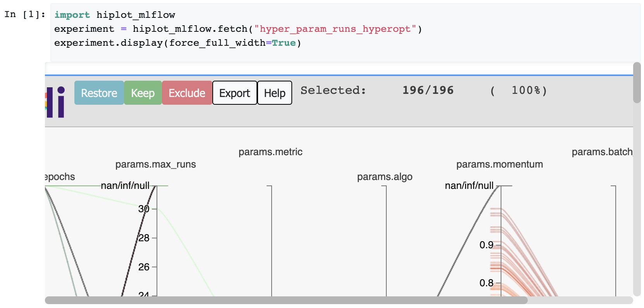This screenshot has height=308, width=644.
Task: Click the 30 tick on max_runs axis
Action: click(144, 209)
